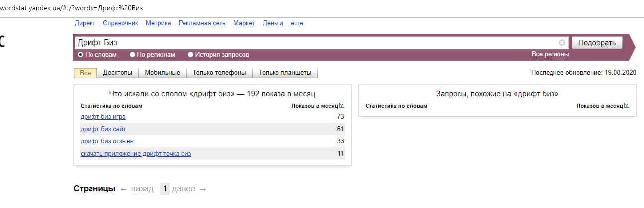This screenshot has height=208, width=644.
Task: Click the value 61 impressions
Action: 341,129
